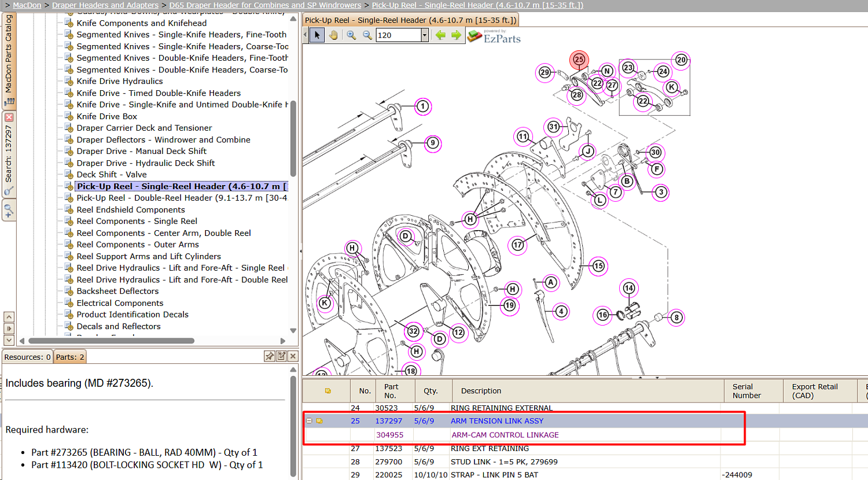
Task: Select ARM-CAM CONTROL LINKAGE description
Action: [x=505, y=435]
